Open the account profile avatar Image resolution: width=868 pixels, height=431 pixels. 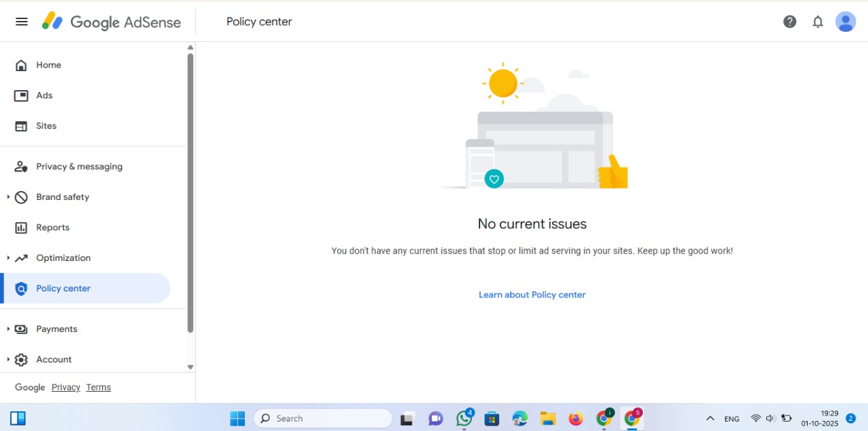pyautogui.click(x=846, y=22)
